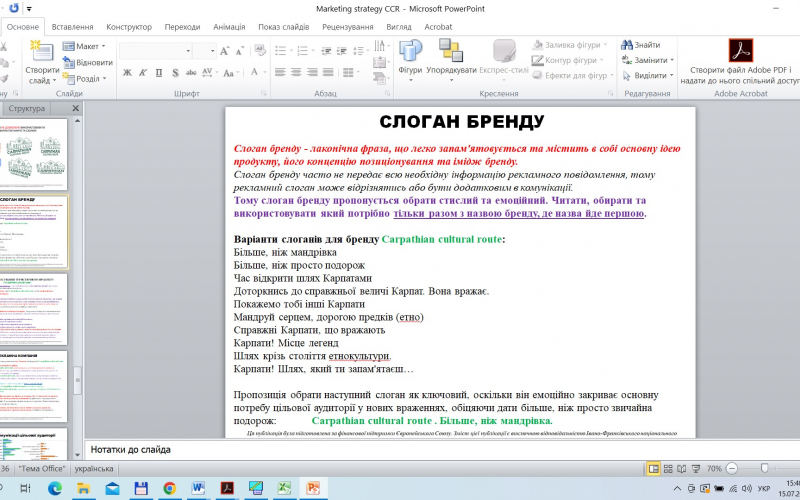Switch to Normal view icon
Viewport: 800px width, 500px height.
pyautogui.click(x=653, y=468)
